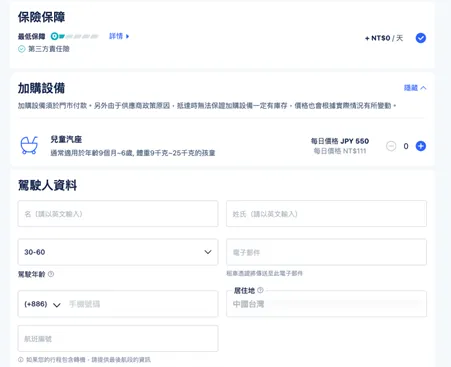Viewport: 451px width, 367px height.
Task: Focus the 手機號碼 phone number field
Action: [x=141, y=304]
